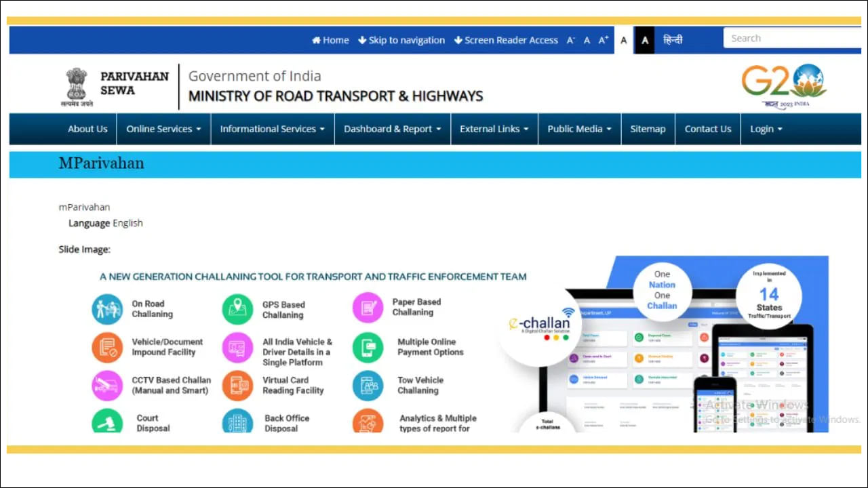The image size is (868, 488).
Task: Click the Skip to navigation arrow link
Action: (401, 40)
